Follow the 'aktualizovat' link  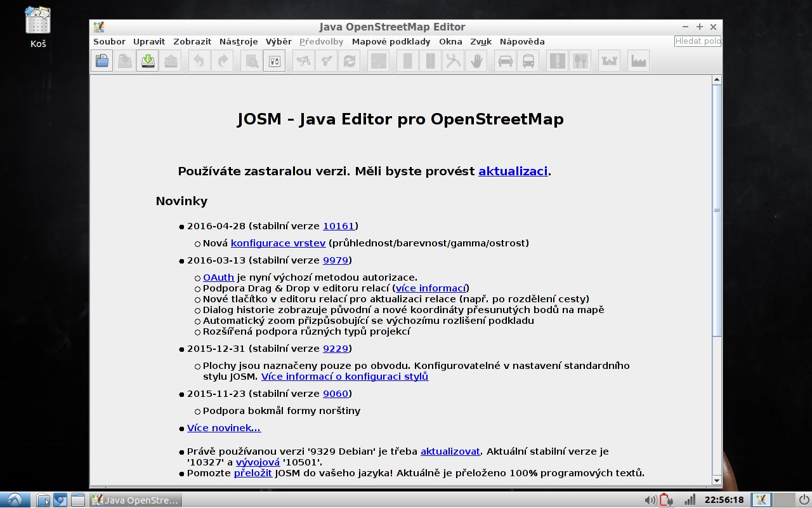[x=450, y=451]
